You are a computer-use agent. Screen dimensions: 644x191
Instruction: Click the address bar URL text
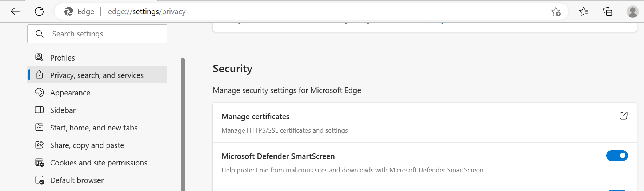click(x=147, y=12)
